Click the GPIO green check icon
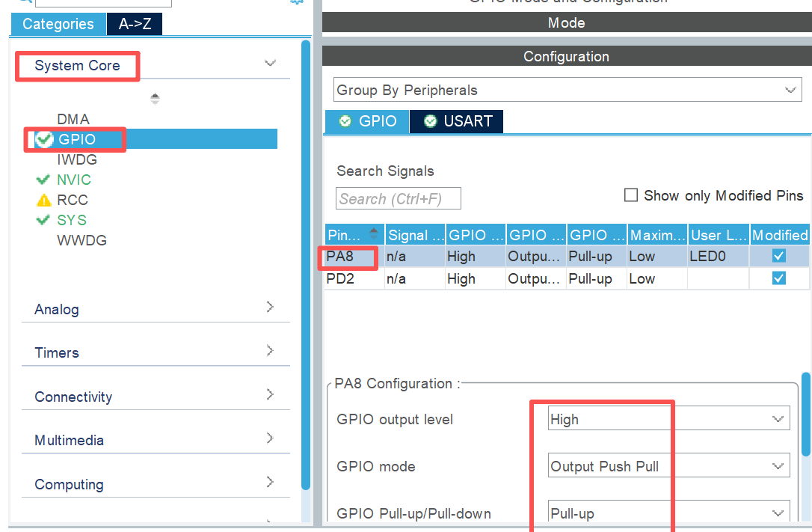Screen dimensions: 812x532 [45, 139]
